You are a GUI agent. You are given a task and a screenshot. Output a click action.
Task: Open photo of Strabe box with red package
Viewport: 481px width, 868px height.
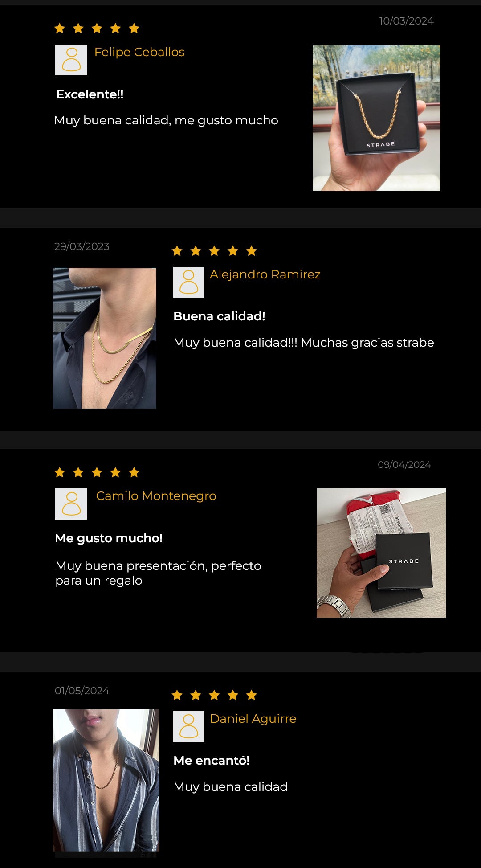[381, 553]
